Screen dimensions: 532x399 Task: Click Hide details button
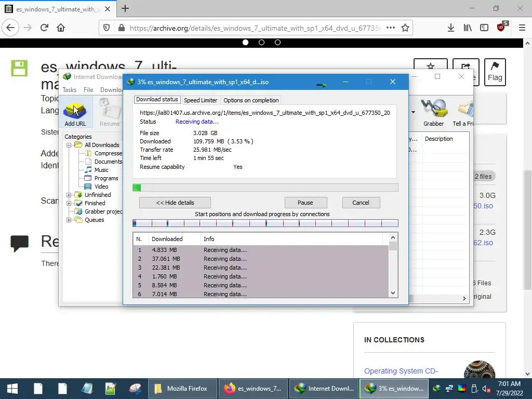(175, 203)
